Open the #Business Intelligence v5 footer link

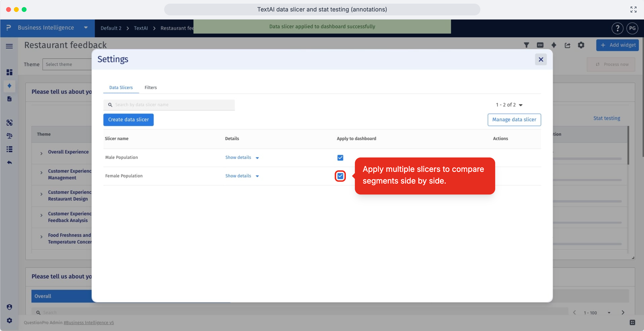point(89,322)
